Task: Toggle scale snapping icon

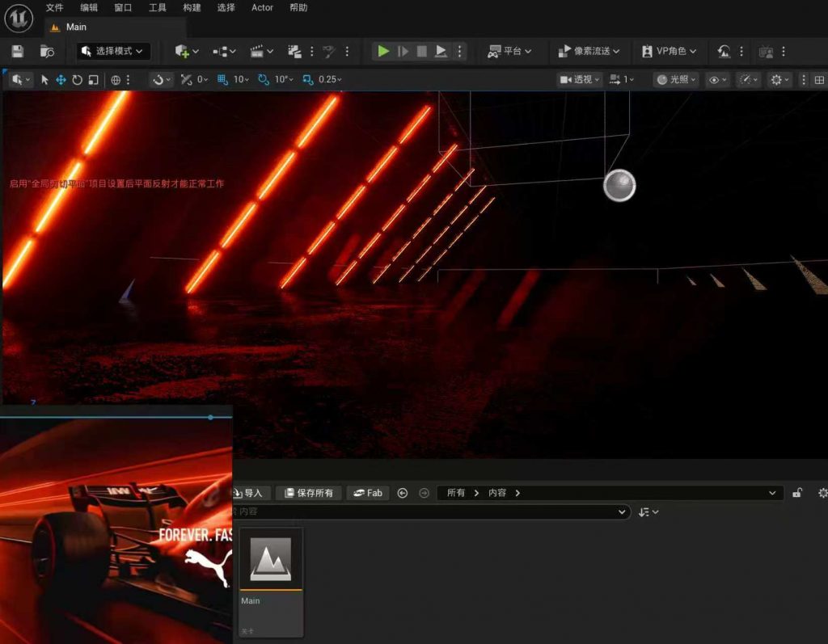Action: [308, 80]
